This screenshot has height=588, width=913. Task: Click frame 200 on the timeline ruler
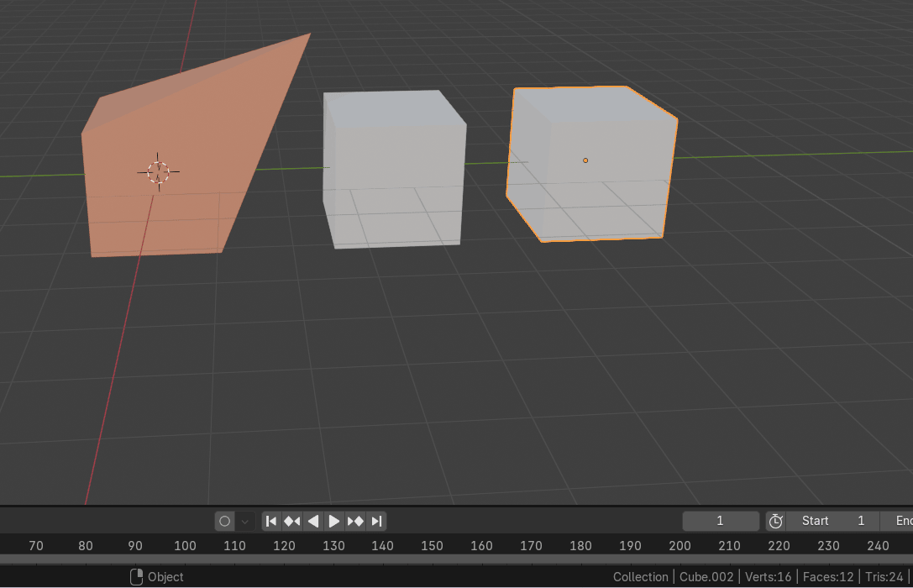coord(680,546)
